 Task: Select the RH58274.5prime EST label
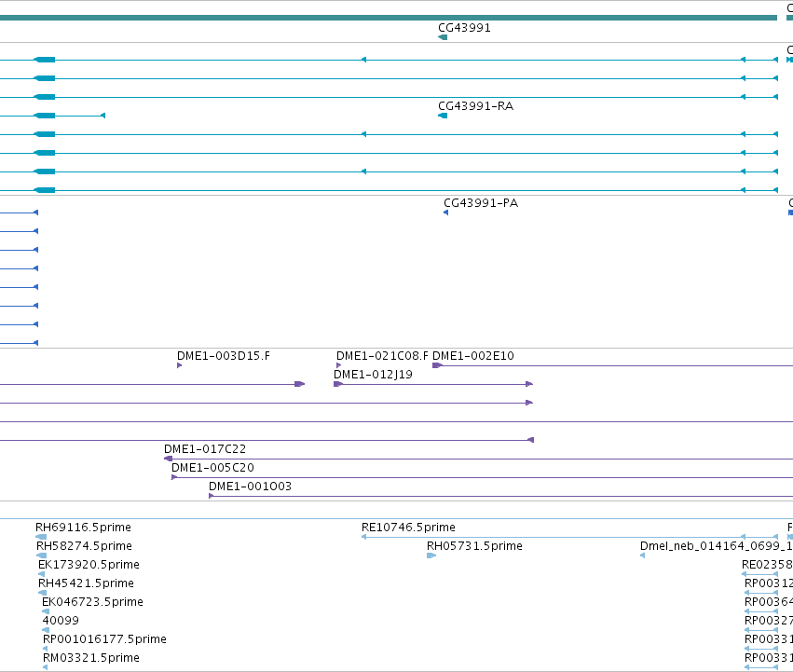(x=85, y=546)
